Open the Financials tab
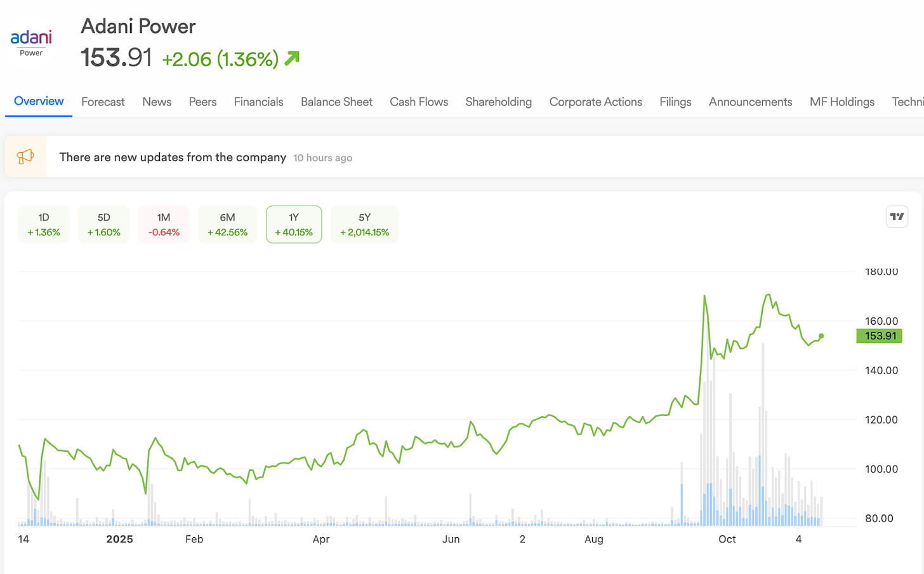Viewport: 924px width, 574px height. click(258, 102)
